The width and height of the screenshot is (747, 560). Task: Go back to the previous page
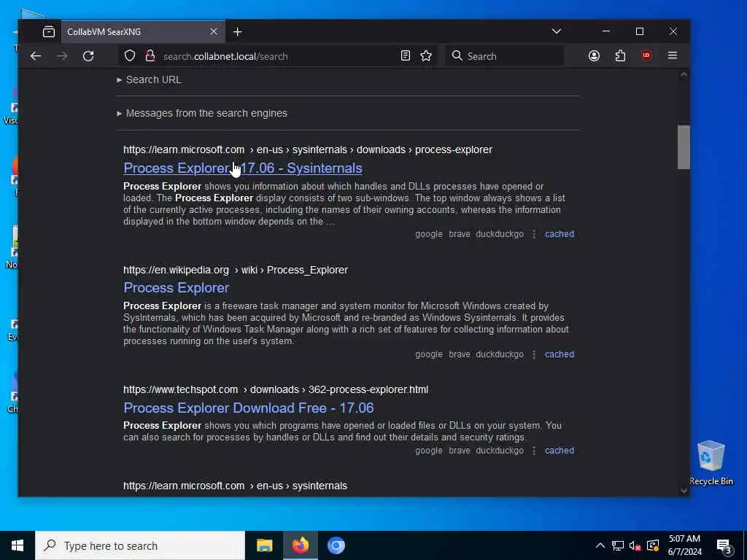click(36, 56)
